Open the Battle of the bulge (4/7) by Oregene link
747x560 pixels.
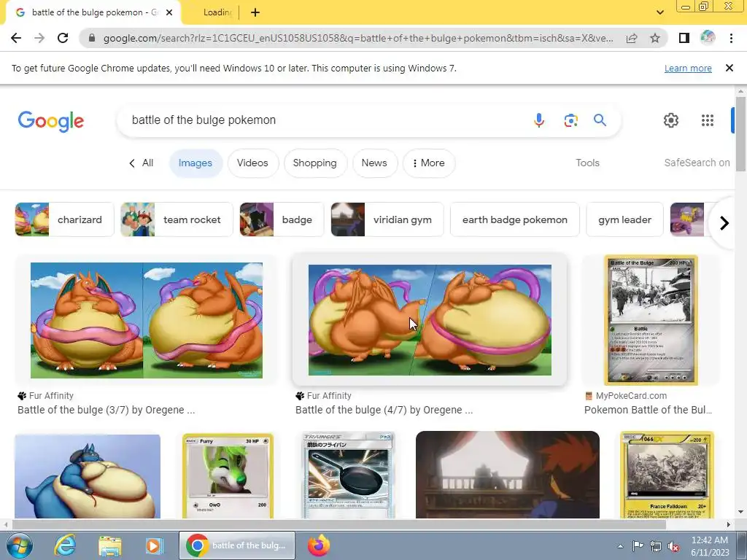click(384, 410)
